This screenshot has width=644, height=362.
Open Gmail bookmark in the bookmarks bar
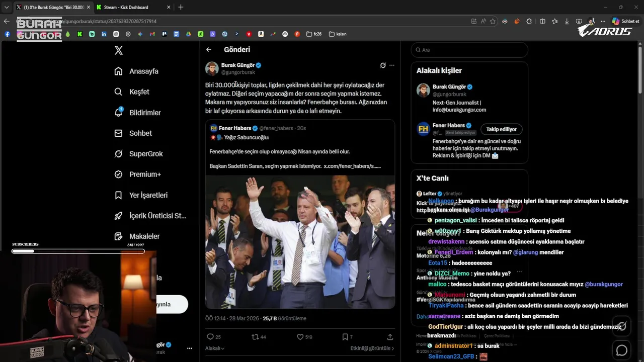[x=152, y=34]
